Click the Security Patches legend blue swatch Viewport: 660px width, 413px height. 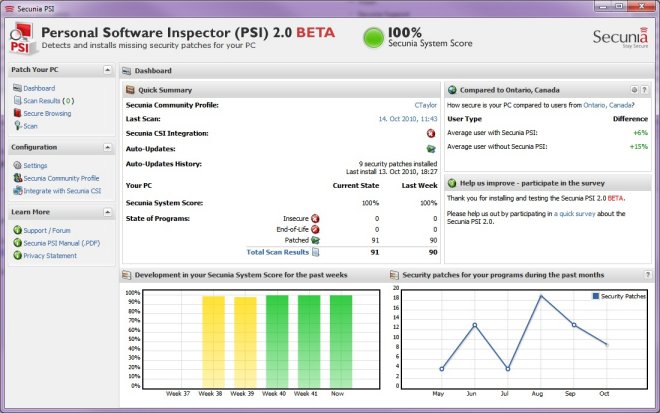(596, 296)
